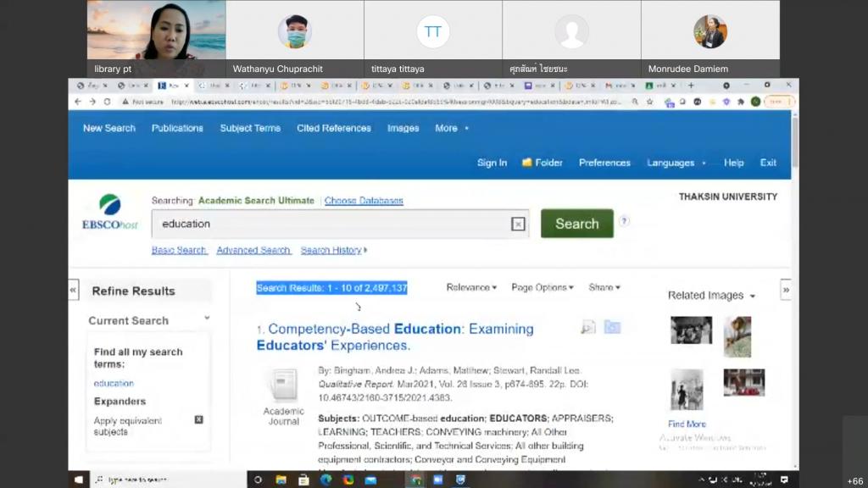Open the Relevance sort dropdown
This screenshot has height=488, width=868.
(x=471, y=287)
